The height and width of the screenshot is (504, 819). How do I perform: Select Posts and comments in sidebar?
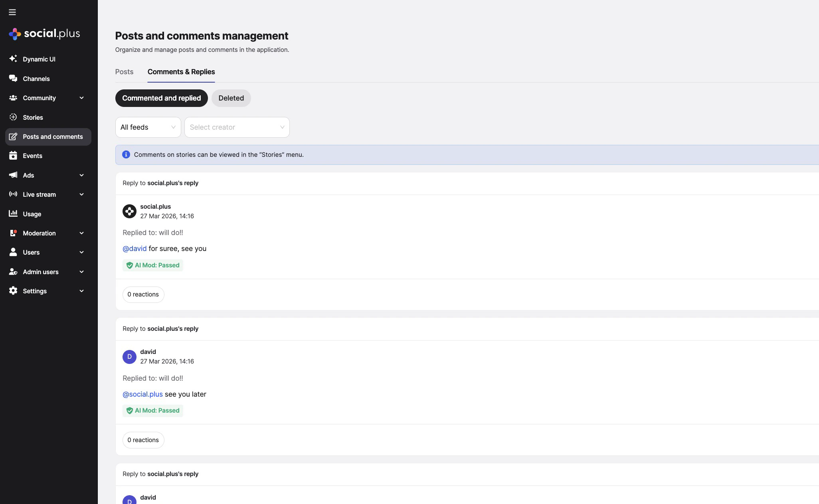(53, 136)
